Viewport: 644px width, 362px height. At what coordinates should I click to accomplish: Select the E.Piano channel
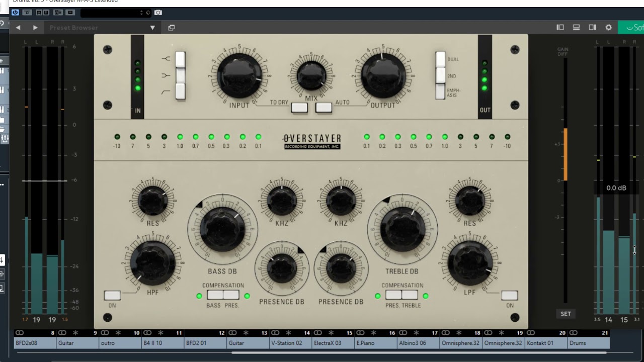tap(376, 343)
